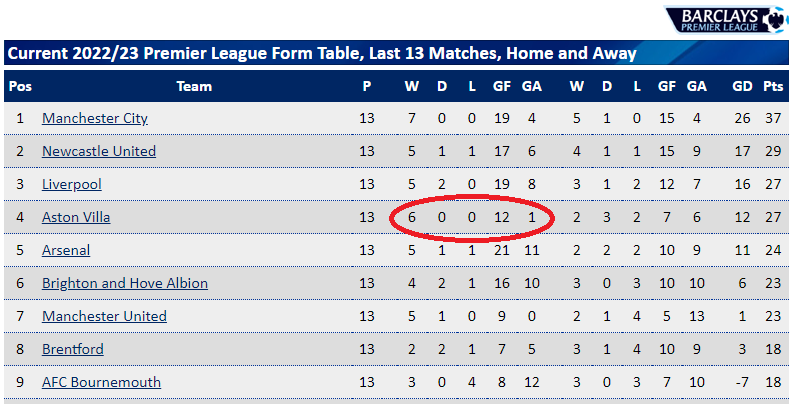The image size is (796, 404).
Task: Click the Pos column header
Action: pos(20,86)
